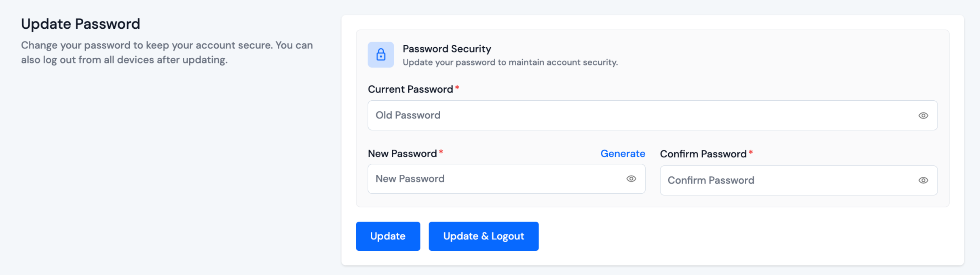Click the New Password label

(402, 154)
